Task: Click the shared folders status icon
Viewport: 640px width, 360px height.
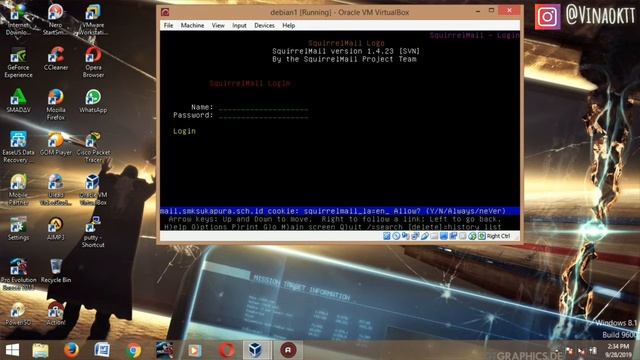Action: coord(434,236)
